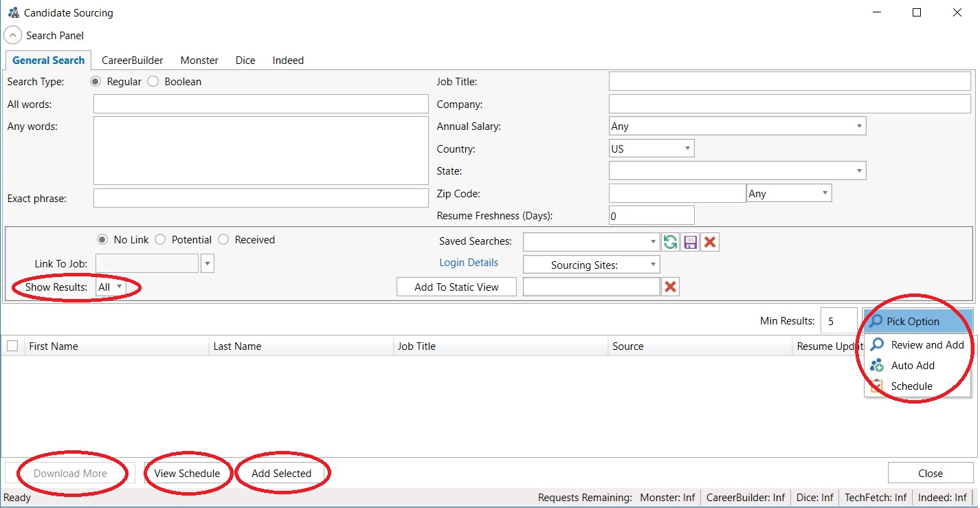
Task: Open the Dice tab
Action: 245,60
